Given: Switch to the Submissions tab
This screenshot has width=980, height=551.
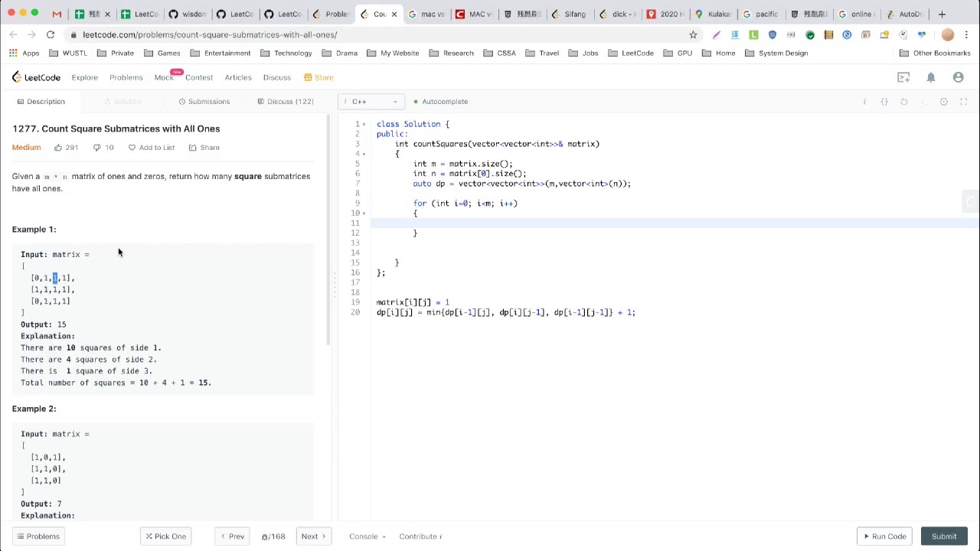Looking at the screenshot, I should tap(204, 102).
